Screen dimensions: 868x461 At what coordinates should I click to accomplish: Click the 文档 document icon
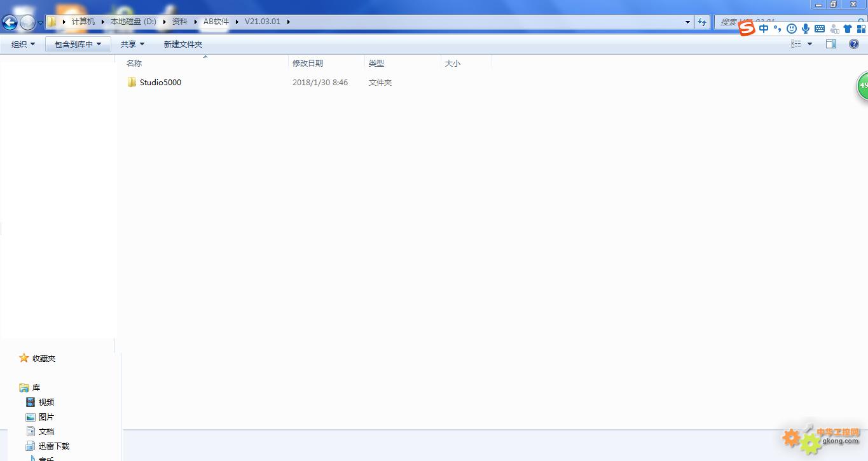[31, 431]
